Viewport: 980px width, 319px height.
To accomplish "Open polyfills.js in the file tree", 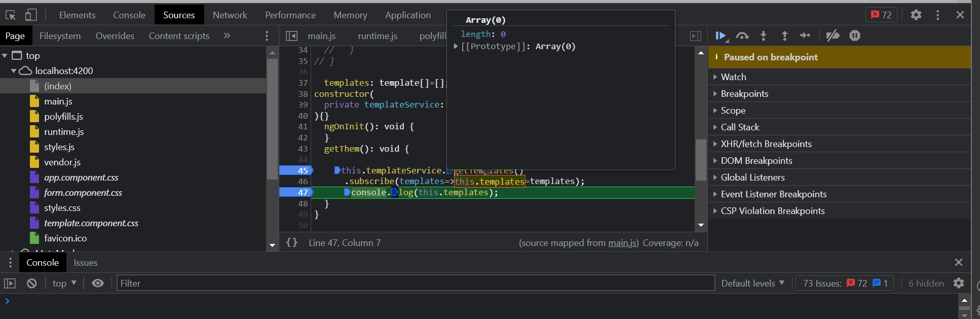I will click(x=63, y=116).
